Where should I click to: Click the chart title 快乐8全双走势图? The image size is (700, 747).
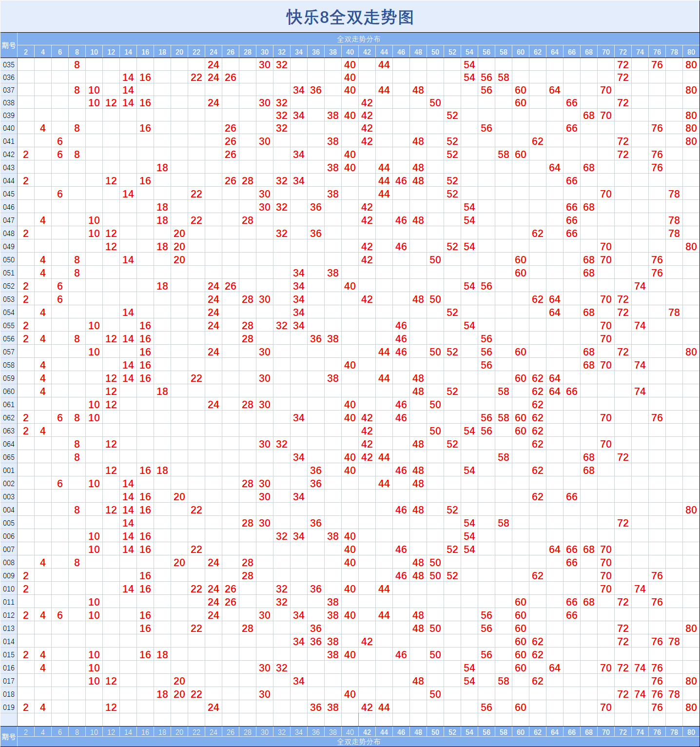point(350,17)
